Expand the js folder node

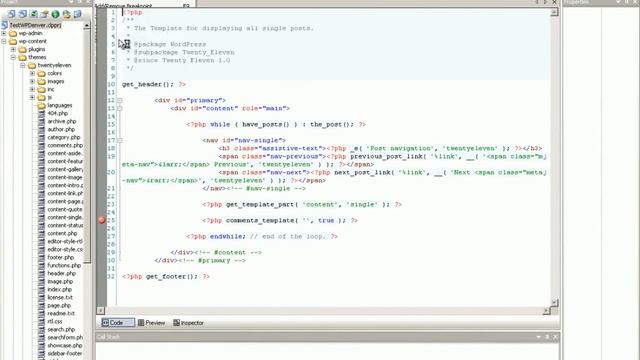pyautogui.click(x=32, y=98)
